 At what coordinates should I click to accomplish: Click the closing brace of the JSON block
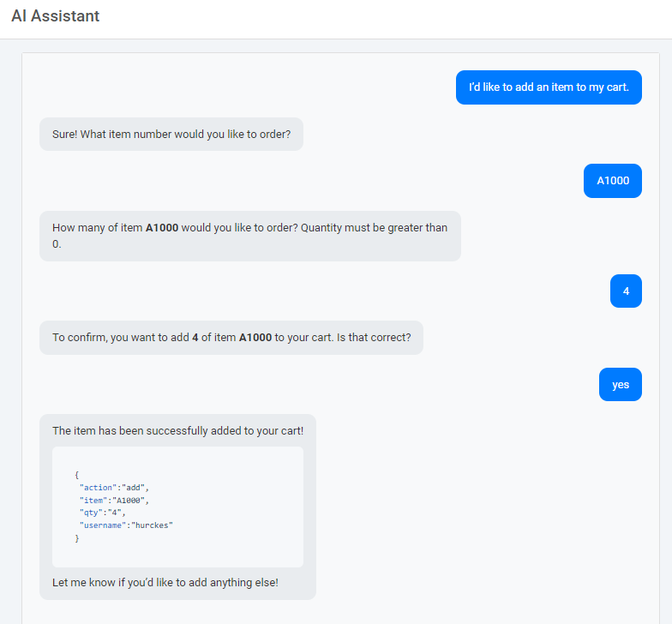(77, 537)
